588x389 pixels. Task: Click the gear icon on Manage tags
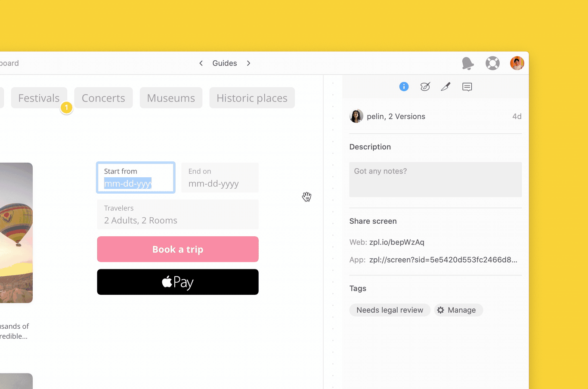tap(440, 310)
